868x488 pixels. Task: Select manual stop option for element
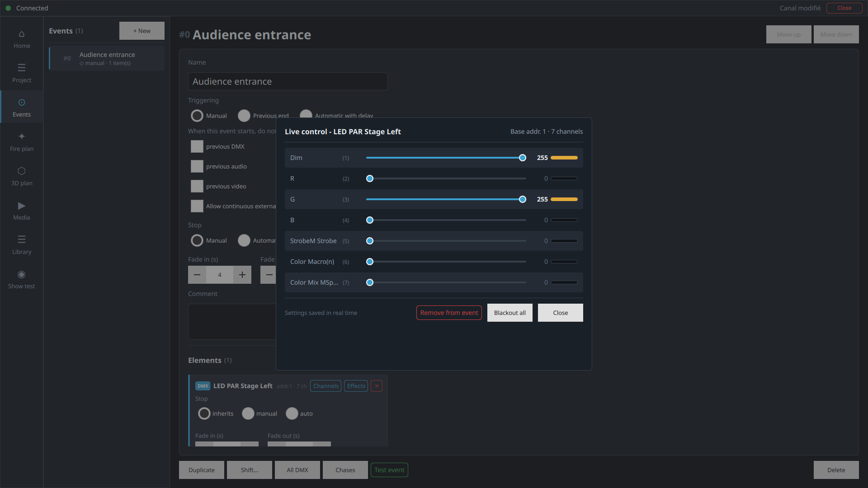pos(248,413)
